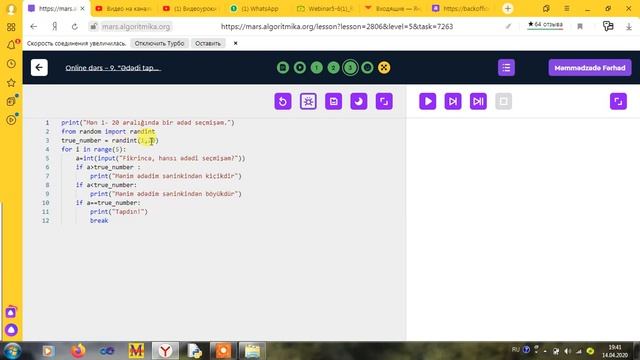Screen dimensions: 640x360
Task: Open sidebar favorites star icon
Action: (x=11, y=83)
